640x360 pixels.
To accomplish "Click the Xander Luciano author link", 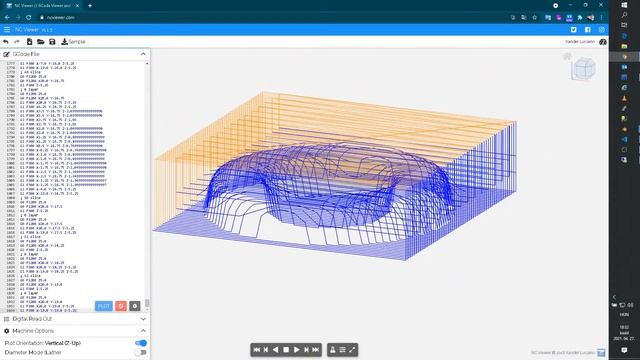I will click(x=580, y=42).
